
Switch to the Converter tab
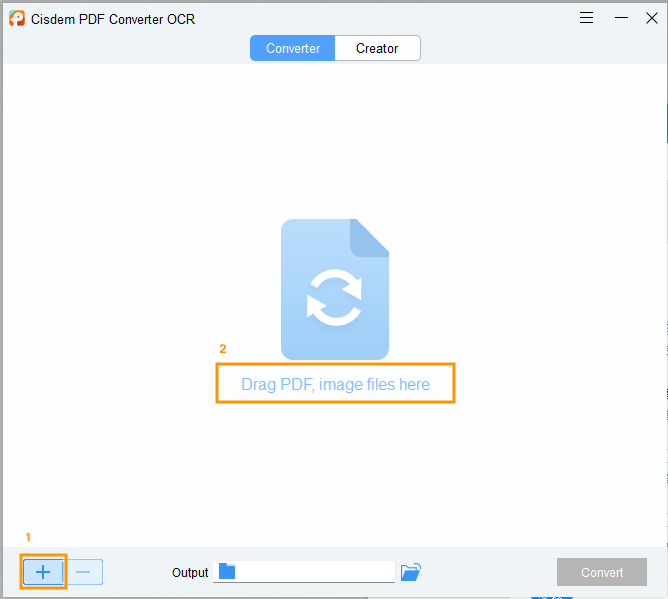293,48
